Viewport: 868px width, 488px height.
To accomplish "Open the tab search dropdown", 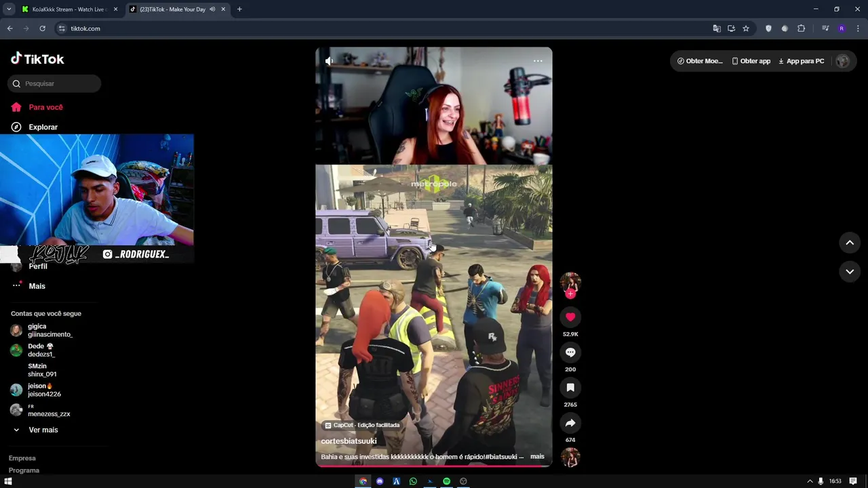I will point(9,9).
